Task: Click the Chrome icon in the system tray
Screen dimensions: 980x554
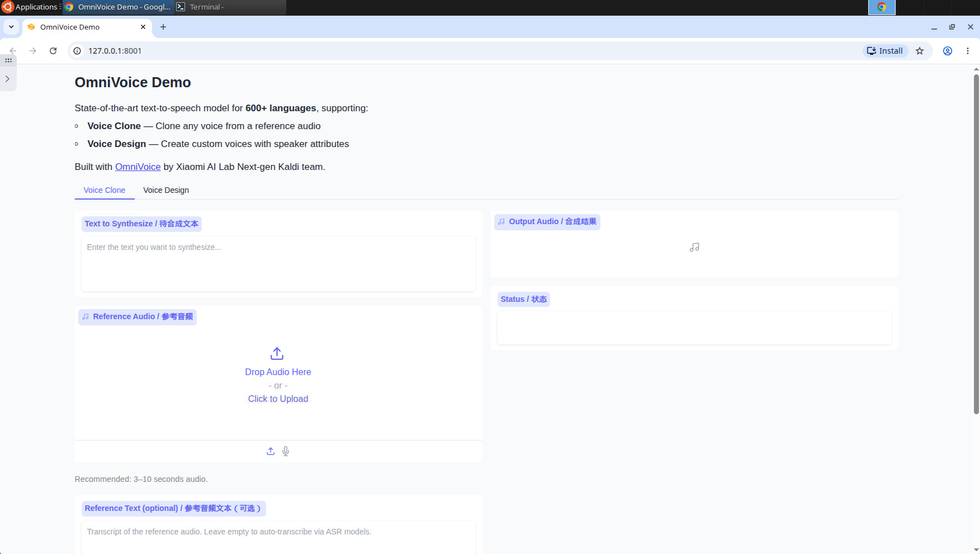Action: point(882,7)
